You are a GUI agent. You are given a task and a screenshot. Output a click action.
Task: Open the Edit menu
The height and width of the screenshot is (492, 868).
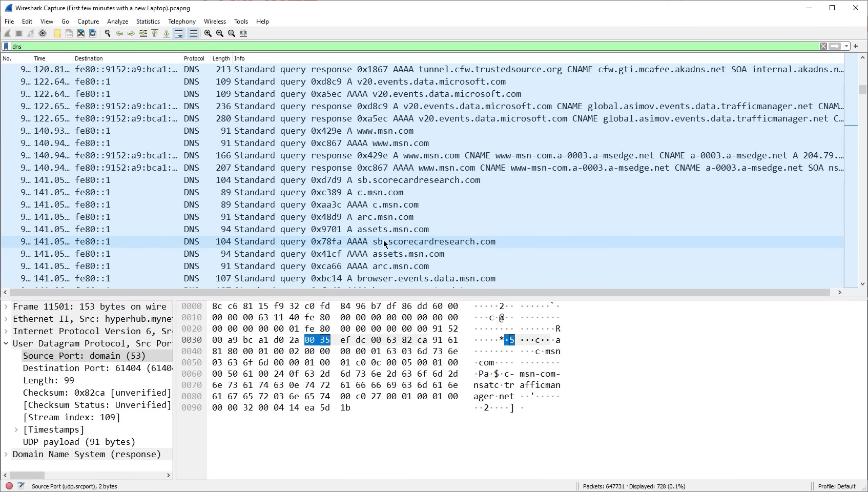(27, 22)
